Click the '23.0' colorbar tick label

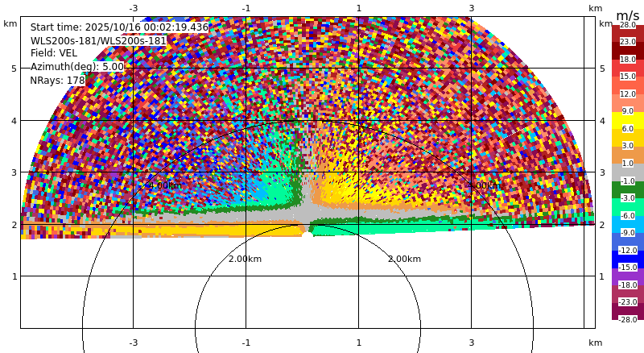[628, 42]
